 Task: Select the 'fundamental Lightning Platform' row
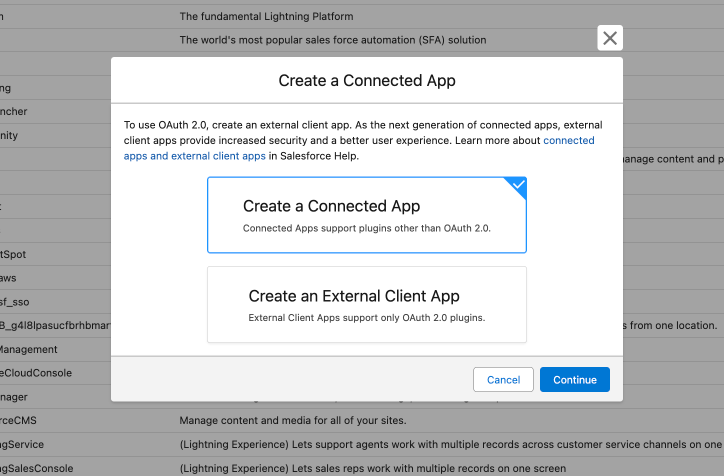click(x=266, y=16)
